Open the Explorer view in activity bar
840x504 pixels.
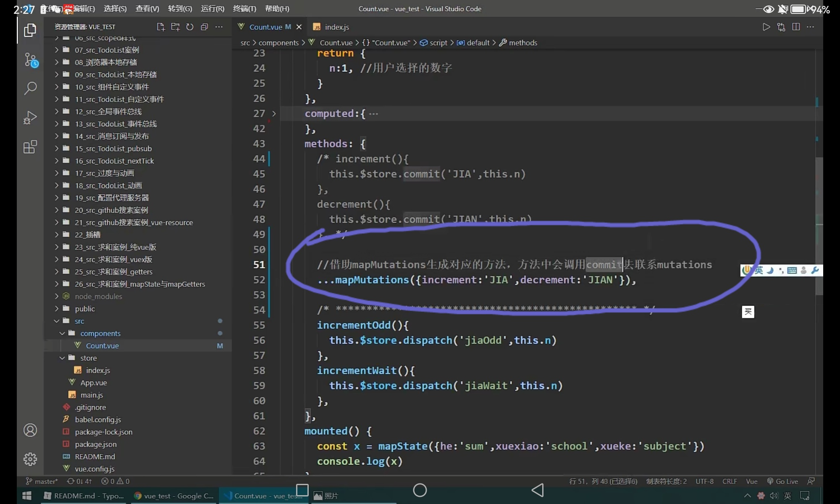(30, 30)
